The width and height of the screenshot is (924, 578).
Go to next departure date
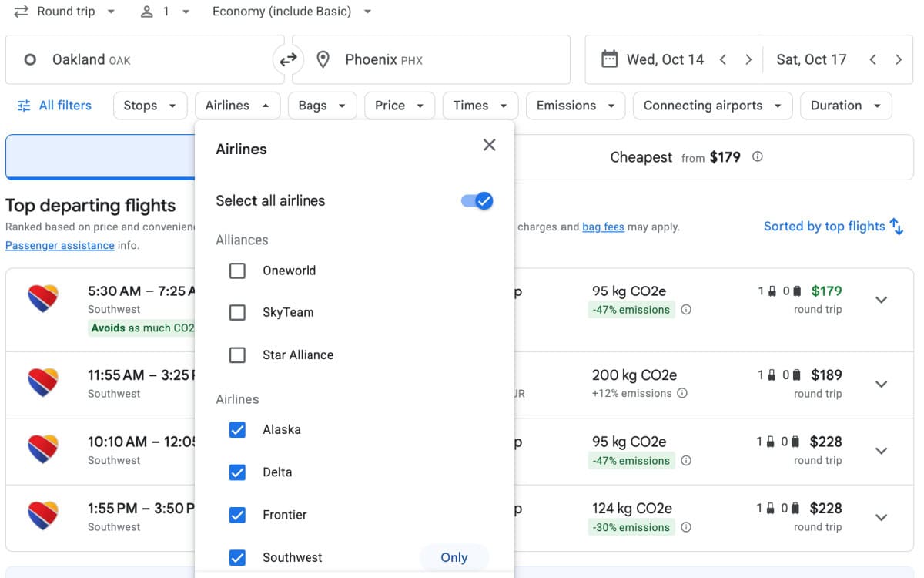[x=748, y=59]
